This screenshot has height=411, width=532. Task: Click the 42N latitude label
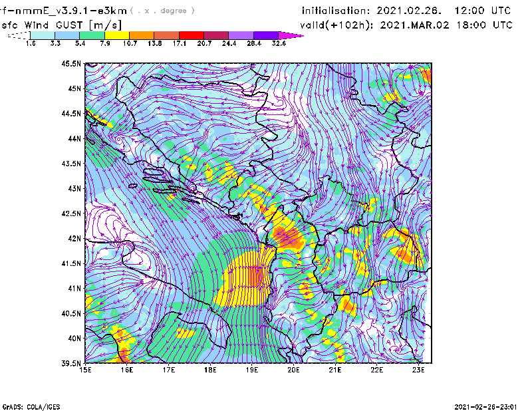74,239
